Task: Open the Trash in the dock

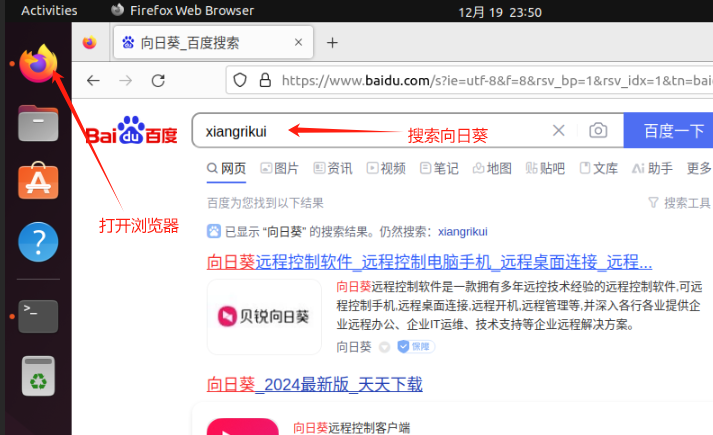Action: pyautogui.click(x=38, y=376)
